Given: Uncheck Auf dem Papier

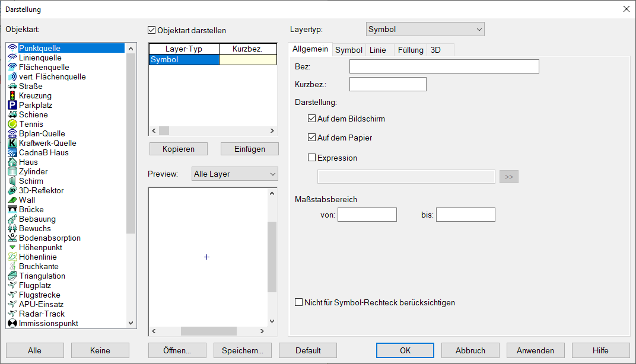Looking at the screenshot, I should (311, 138).
